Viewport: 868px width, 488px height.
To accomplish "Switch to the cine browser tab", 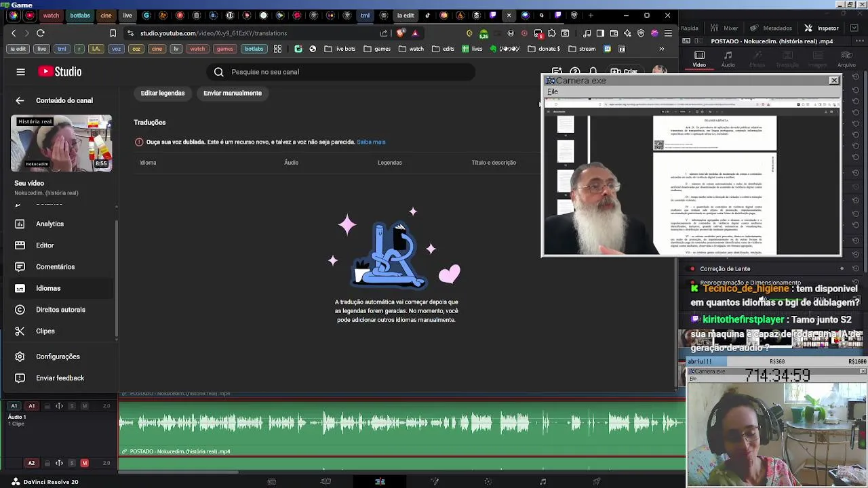I will pyautogui.click(x=106, y=15).
